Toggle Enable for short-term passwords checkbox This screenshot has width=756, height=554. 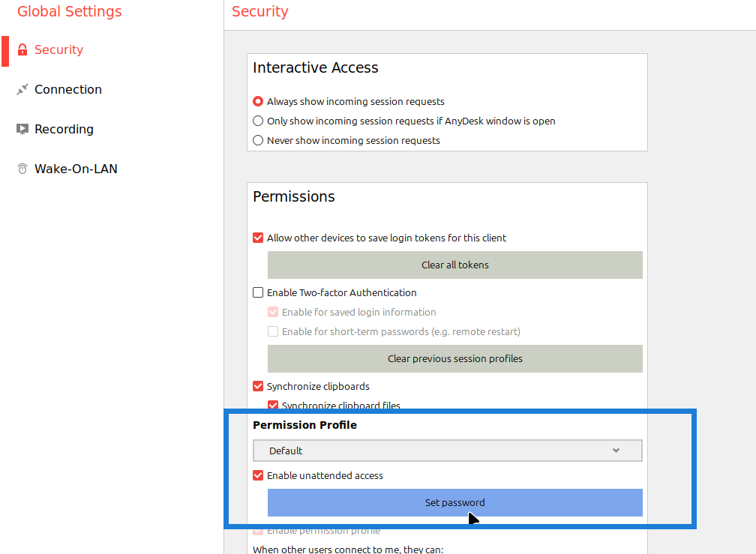pyautogui.click(x=273, y=331)
